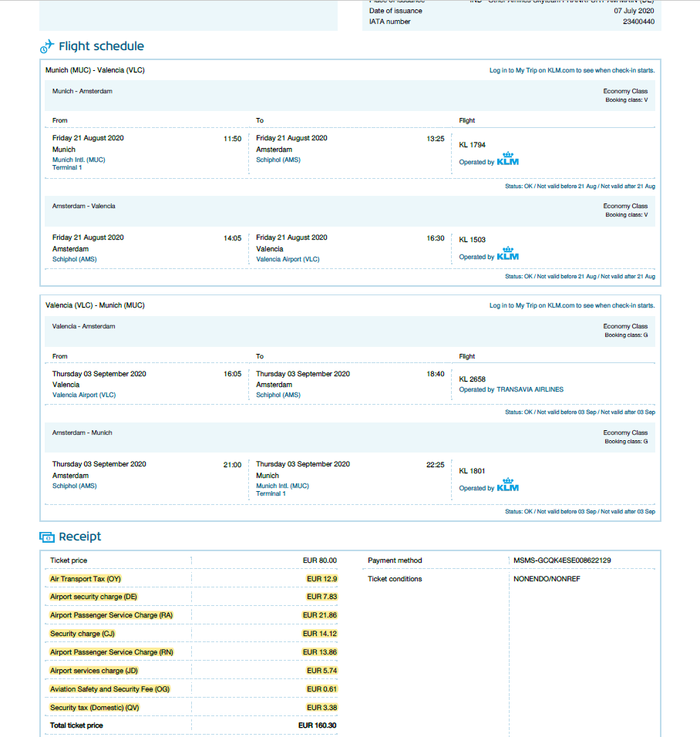Click the EUR 0.61 amount
Image resolution: width=700 pixels, height=737 pixels.
(321, 689)
